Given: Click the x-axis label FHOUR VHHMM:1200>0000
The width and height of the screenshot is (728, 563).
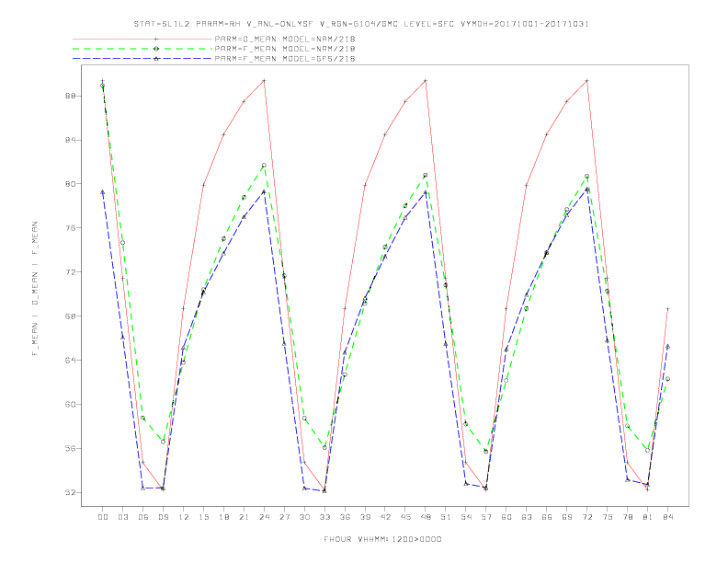Looking at the screenshot, I should pos(382,539).
